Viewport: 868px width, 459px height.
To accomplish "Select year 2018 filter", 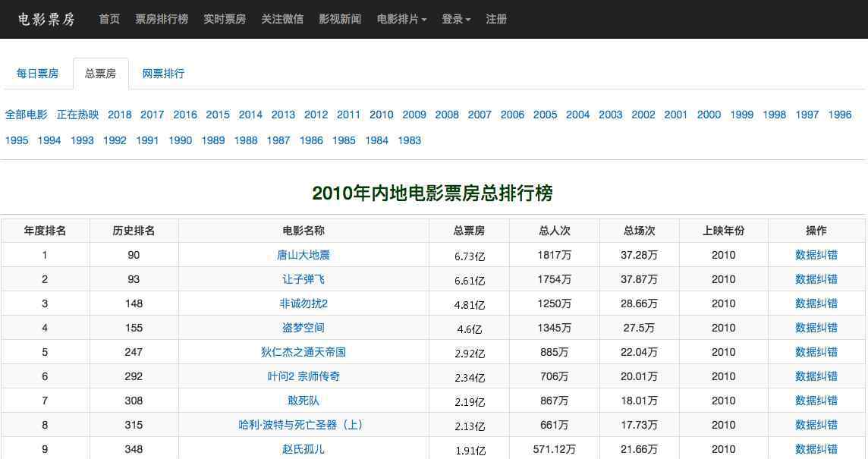I will click(x=120, y=115).
